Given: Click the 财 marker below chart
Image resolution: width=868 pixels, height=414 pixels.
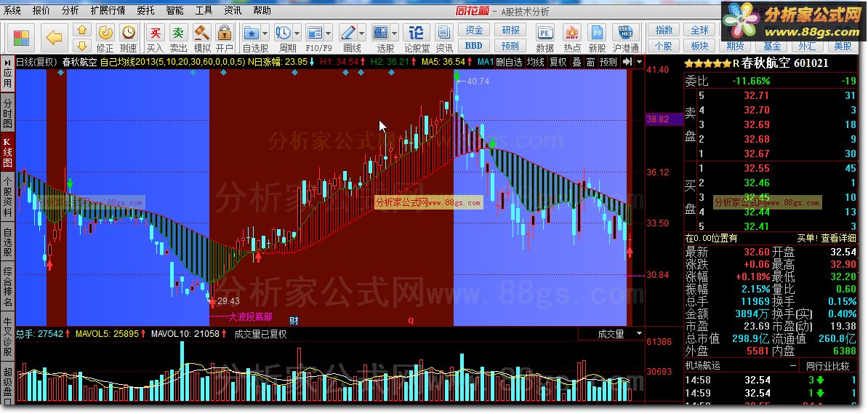Looking at the screenshot, I should tap(294, 320).
